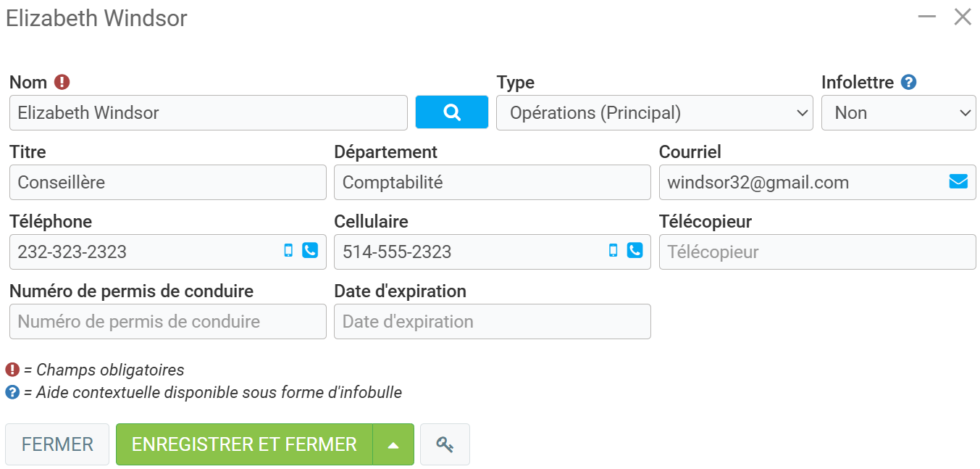Click ENREGISTRER ET FERMER button
The image size is (980, 469).
pyautogui.click(x=244, y=444)
